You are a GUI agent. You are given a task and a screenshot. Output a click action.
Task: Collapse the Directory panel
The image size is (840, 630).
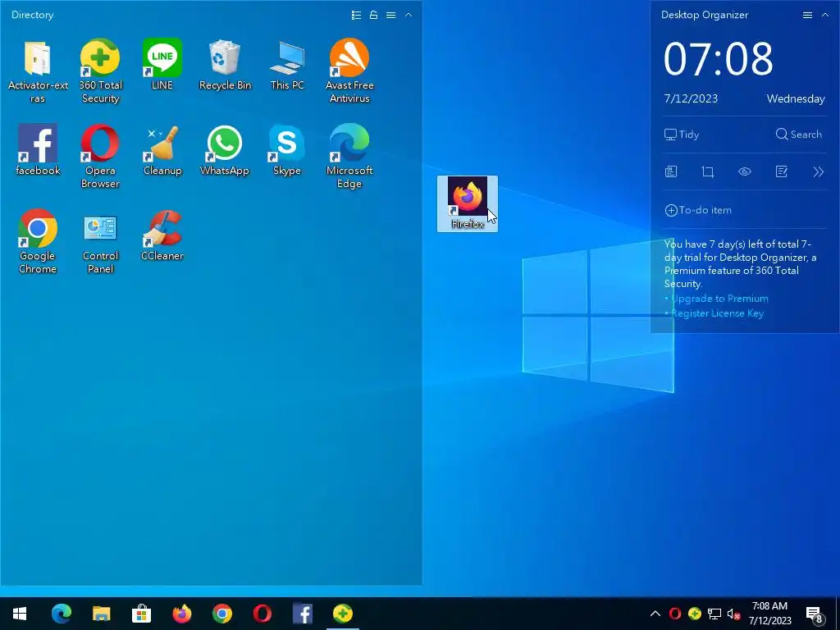[x=409, y=15]
